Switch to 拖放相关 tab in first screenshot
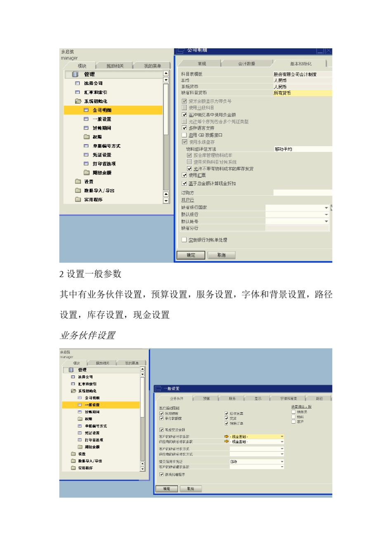Screen dimensions: 392x555 pyautogui.click(x=115, y=66)
